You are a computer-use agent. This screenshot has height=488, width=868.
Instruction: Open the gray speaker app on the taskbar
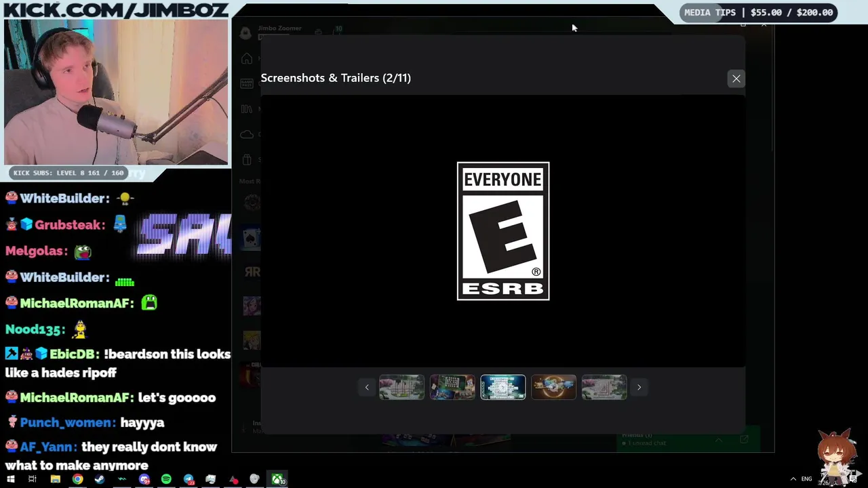click(x=254, y=480)
